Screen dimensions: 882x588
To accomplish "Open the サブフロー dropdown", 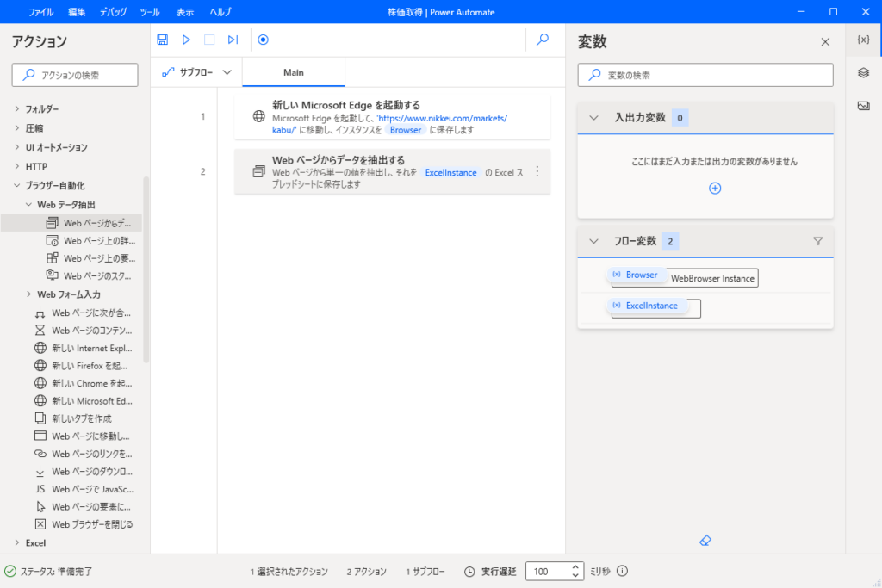I will 196,72.
